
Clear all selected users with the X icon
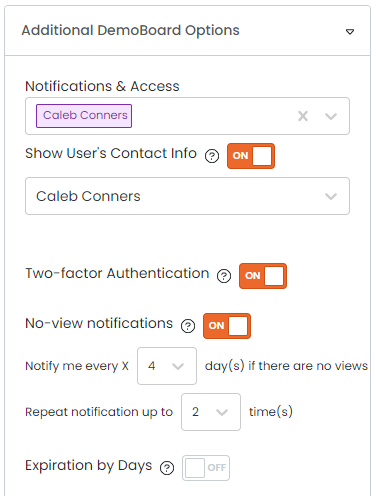click(303, 116)
